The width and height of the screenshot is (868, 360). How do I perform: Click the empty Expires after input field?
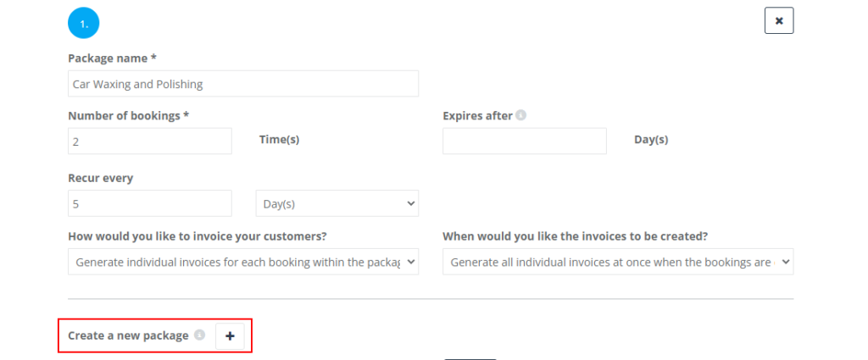tap(524, 141)
